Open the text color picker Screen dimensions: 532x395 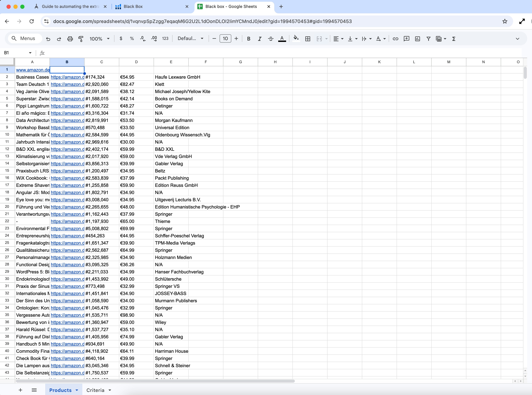click(x=282, y=38)
